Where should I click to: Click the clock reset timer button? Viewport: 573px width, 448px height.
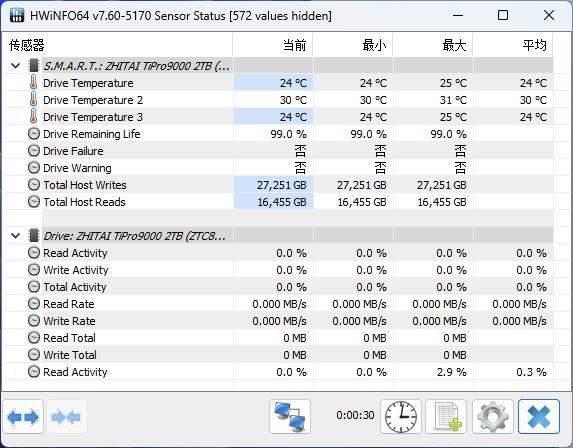[401, 417]
